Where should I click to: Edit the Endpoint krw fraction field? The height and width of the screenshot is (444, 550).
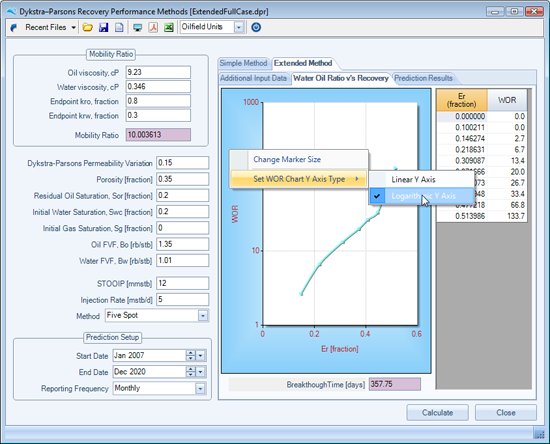[158, 115]
